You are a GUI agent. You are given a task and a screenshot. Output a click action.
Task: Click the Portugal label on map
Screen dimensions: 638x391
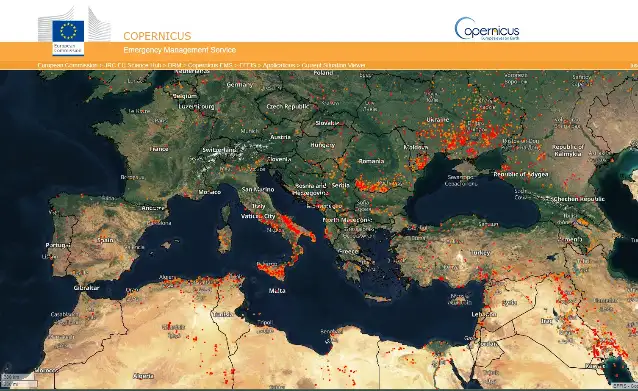(58, 245)
